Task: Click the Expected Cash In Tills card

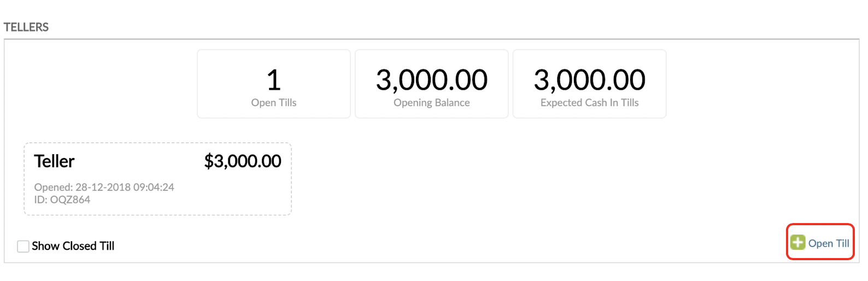Action: click(x=589, y=84)
